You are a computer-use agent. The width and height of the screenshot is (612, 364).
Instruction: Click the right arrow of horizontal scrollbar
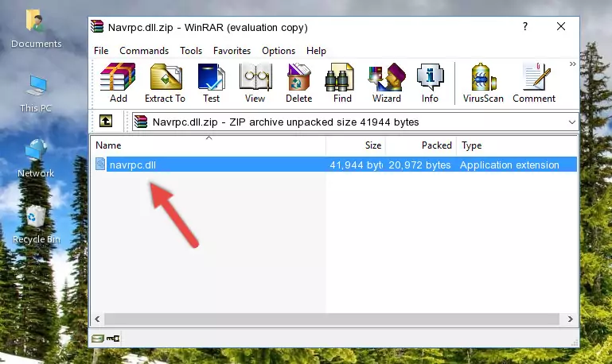571,319
